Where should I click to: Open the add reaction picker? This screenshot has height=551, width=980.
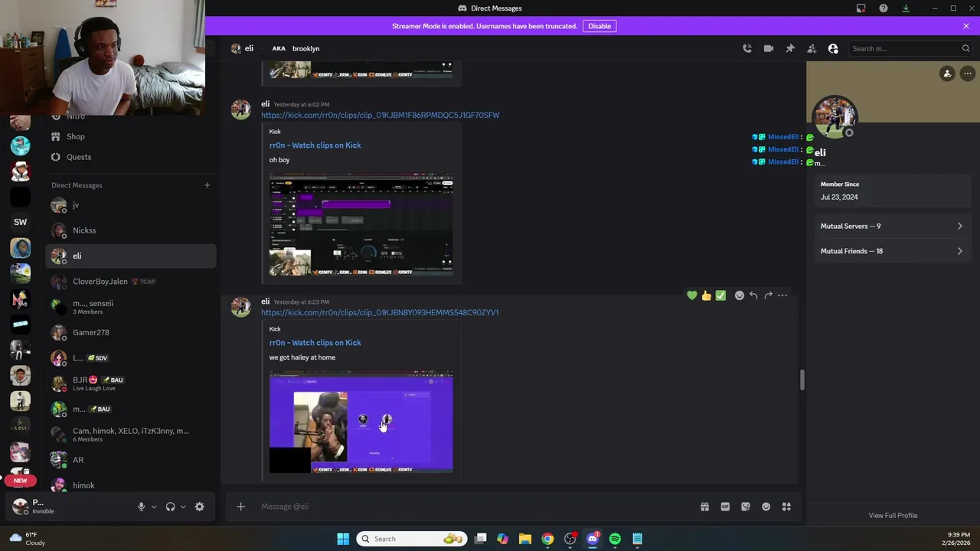click(x=740, y=295)
